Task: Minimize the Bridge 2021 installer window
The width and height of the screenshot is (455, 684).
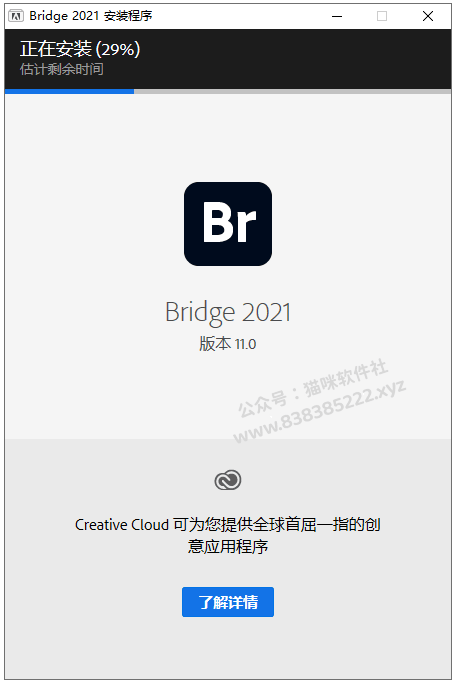Action: pyautogui.click(x=337, y=16)
